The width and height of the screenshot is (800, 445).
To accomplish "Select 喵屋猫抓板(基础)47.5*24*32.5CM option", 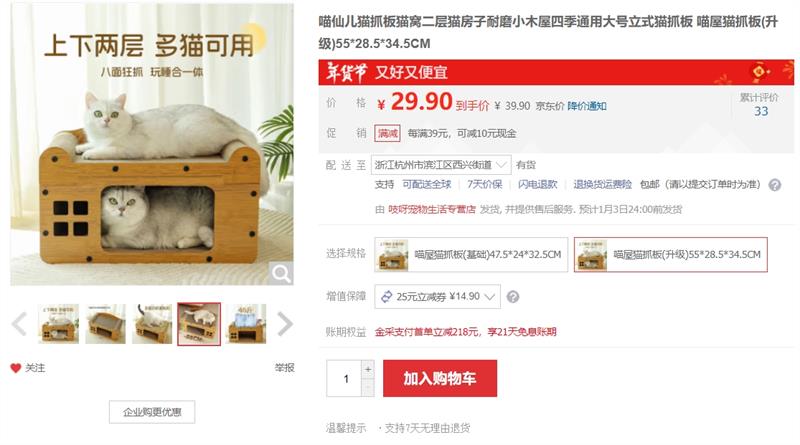I will 471,254.
